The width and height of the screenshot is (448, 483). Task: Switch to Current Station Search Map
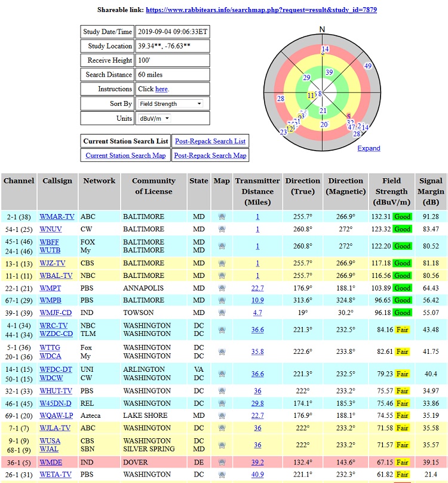click(x=125, y=155)
